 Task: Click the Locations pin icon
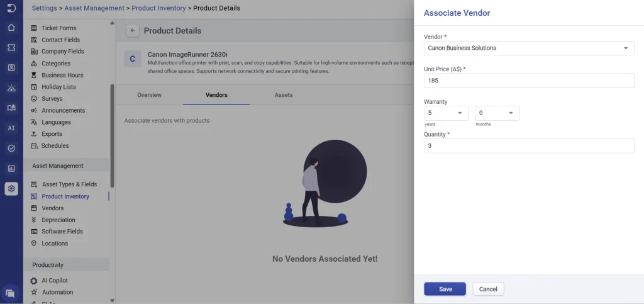(34, 243)
